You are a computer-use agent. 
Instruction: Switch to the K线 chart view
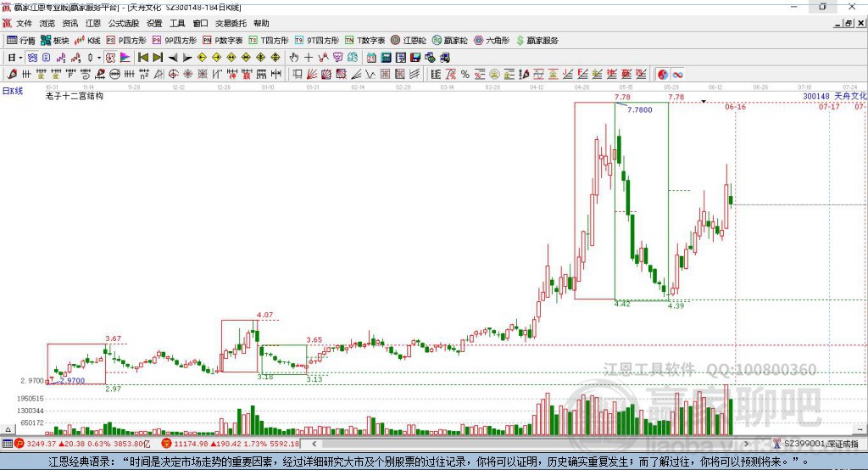[x=87, y=41]
